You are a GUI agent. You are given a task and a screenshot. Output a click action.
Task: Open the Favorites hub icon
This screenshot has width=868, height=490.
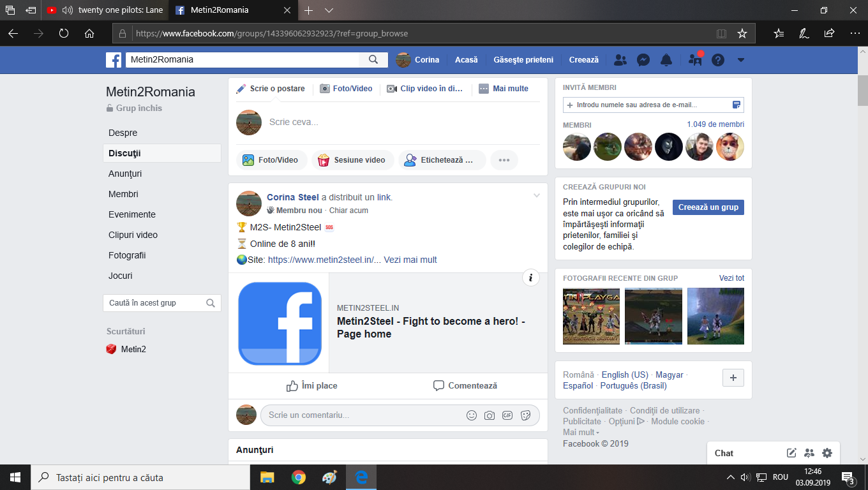(779, 33)
